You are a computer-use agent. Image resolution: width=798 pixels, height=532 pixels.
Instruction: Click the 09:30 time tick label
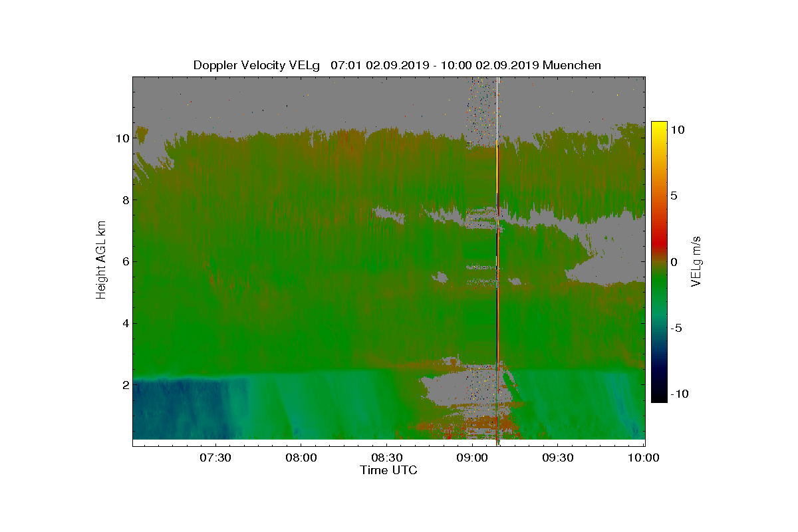(x=559, y=458)
